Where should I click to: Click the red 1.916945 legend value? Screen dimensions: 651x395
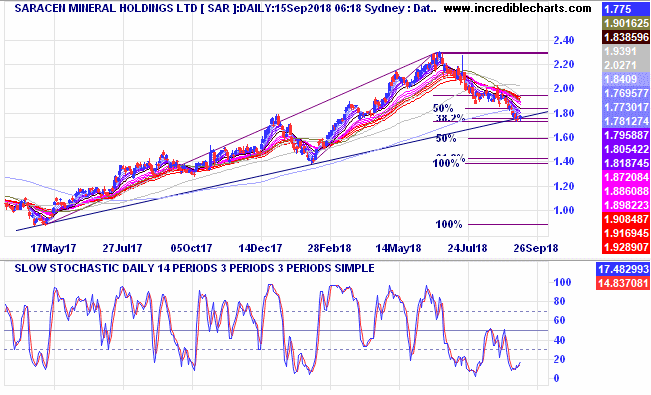coord(626,233)
